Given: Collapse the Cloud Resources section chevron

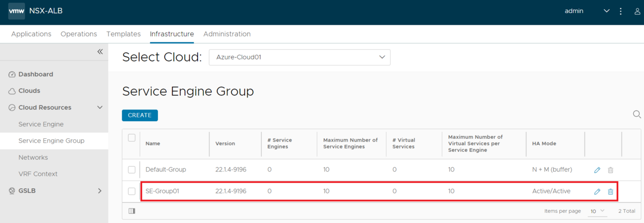Looking at the screenshot, I should [x=100, y=108].
